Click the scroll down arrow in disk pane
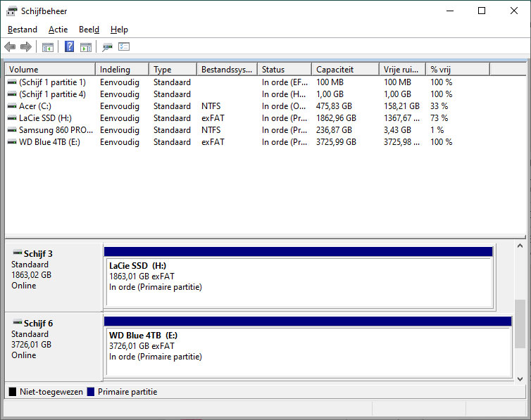The height and width of the screenshot is (420, 531). click(520, 379)
